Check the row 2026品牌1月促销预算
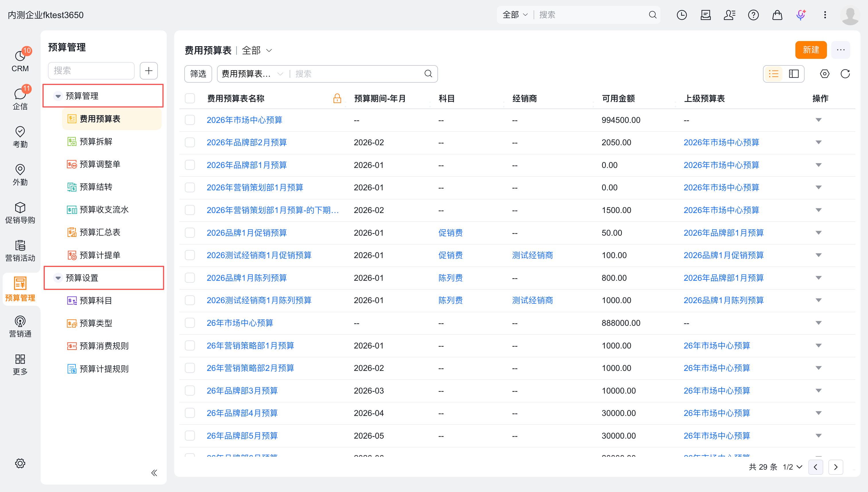868x492 pixels. pos(190,233)
